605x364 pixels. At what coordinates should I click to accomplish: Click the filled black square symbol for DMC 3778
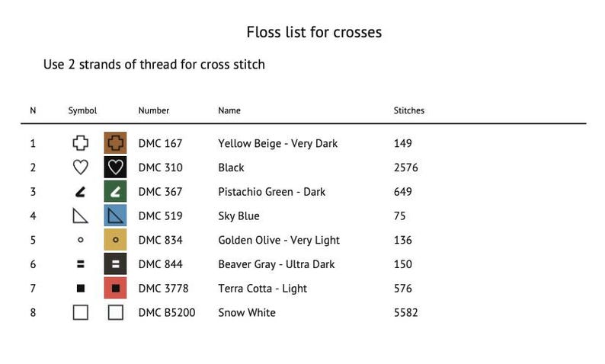point(80,289)
